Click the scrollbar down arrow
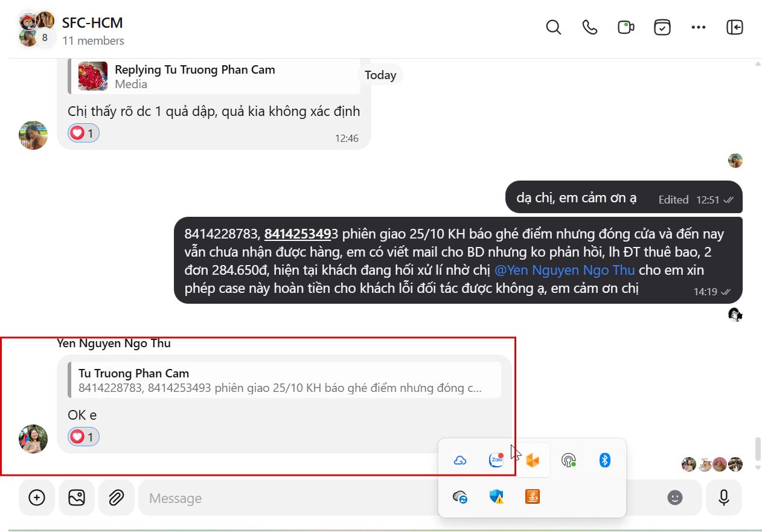This screenshot has width=762, height=532. pos(758,467)
